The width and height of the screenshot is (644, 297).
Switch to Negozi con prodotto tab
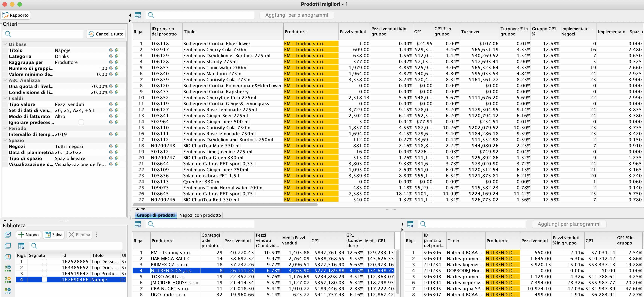tap(200, 215)
